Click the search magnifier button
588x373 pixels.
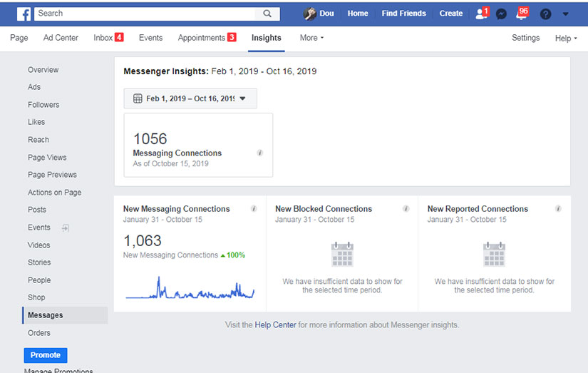(267, 14)
